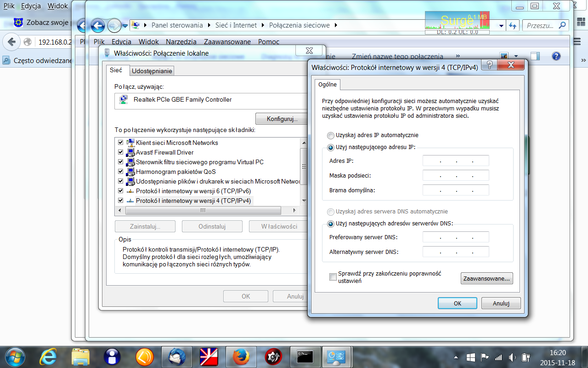Uncheck the Avast! Firewall Driver component
Viewport: 588px width, 368px height.
(121, 152)
